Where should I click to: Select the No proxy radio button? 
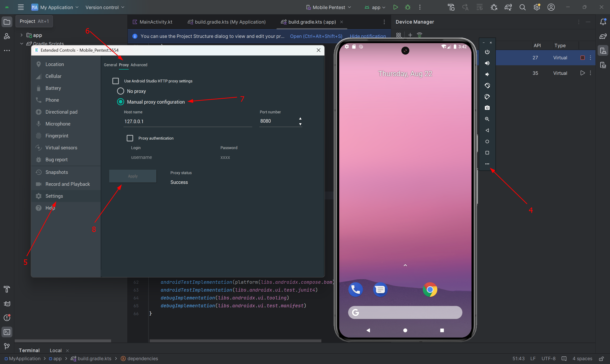point(120,91)
